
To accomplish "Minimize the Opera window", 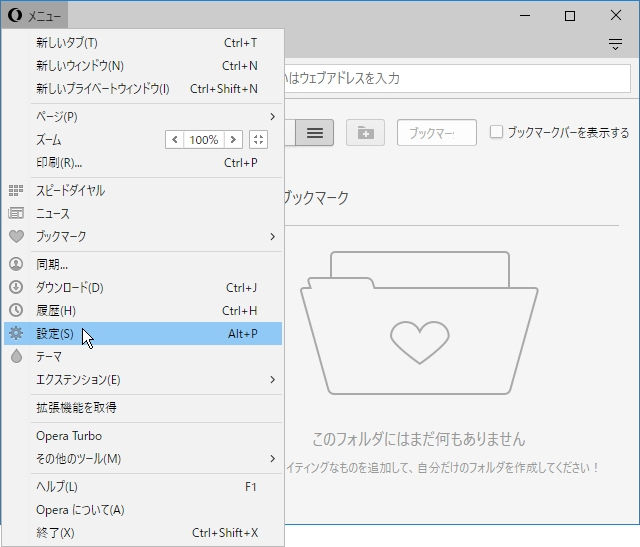I will tap(525, 16).
